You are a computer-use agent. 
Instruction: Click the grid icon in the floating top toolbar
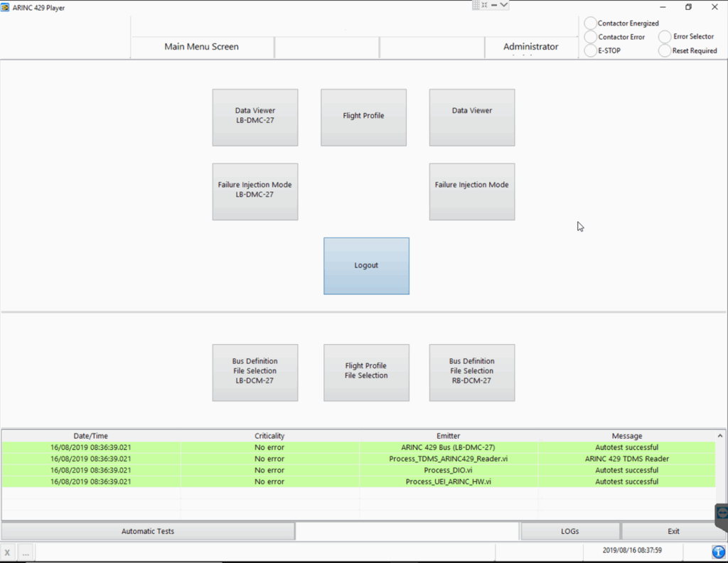tap(476, 5)
